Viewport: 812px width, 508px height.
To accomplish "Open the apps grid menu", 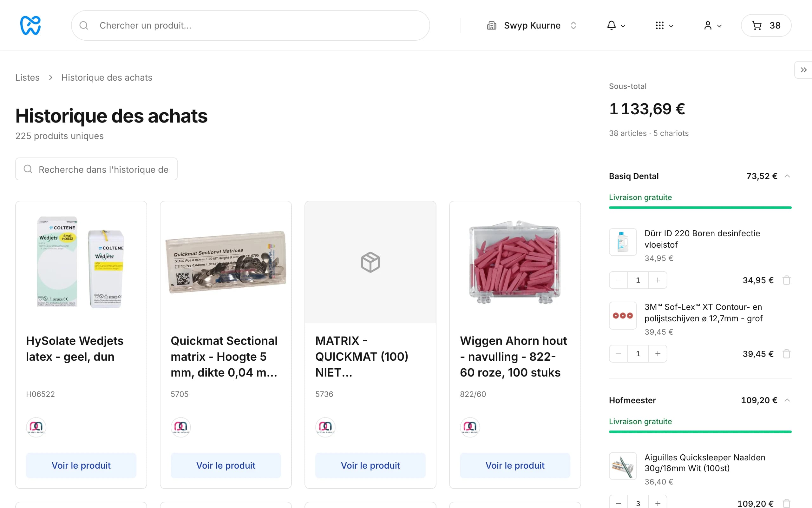I will tap(664, 25).
